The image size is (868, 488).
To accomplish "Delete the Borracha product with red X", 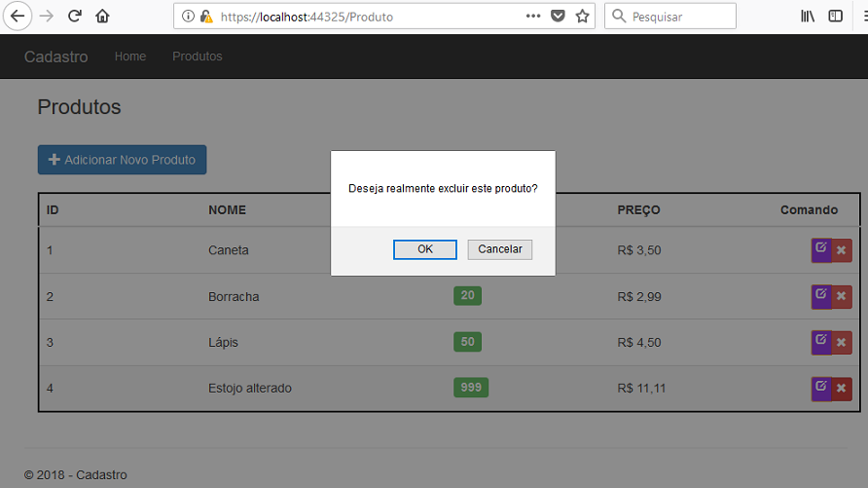I will pos(842,296).
